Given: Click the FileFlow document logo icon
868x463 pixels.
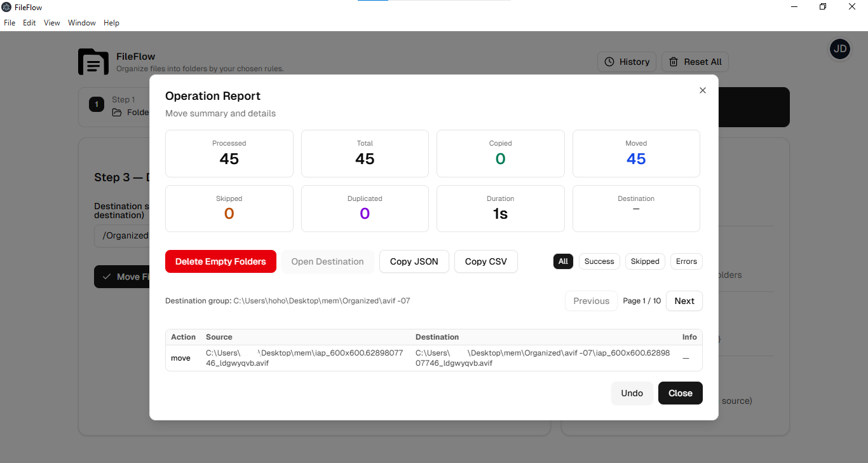Looking at the screenshot, I should [93, 62].
